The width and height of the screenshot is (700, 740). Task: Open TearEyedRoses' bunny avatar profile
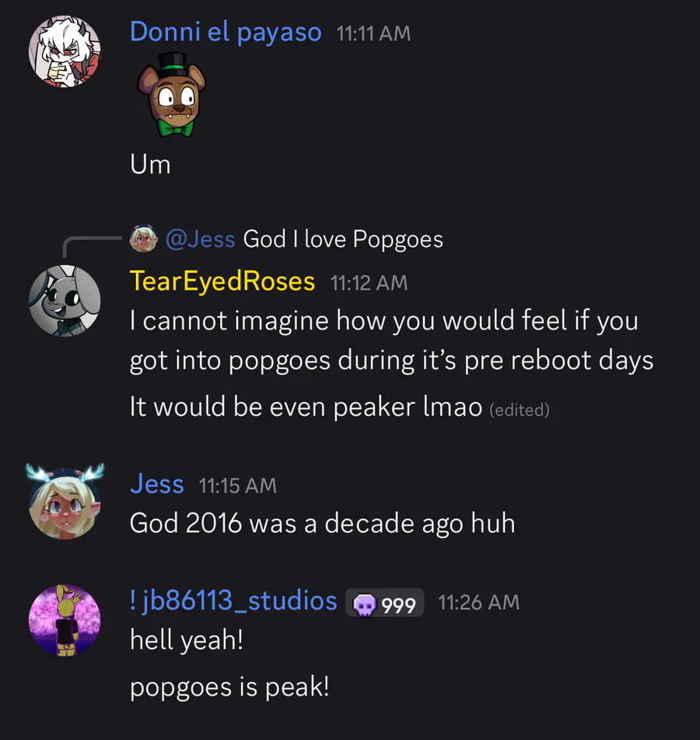click(65, 301)
